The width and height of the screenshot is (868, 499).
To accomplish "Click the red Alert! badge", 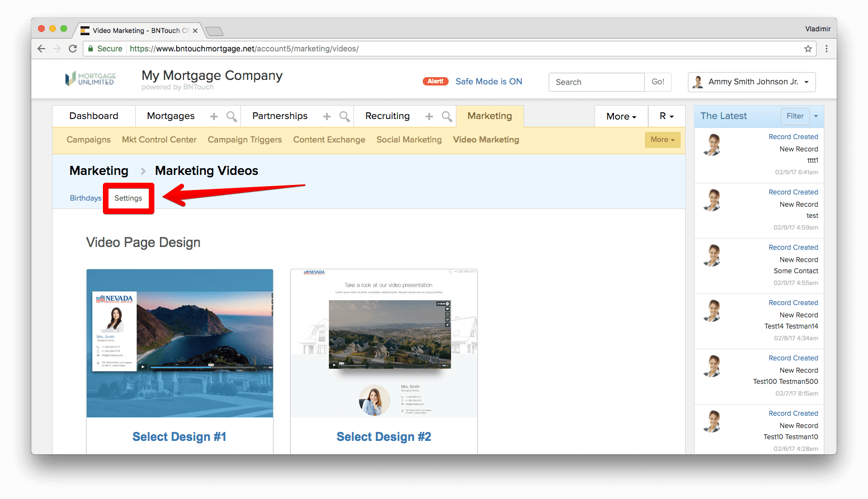I will tap(435, 82).
